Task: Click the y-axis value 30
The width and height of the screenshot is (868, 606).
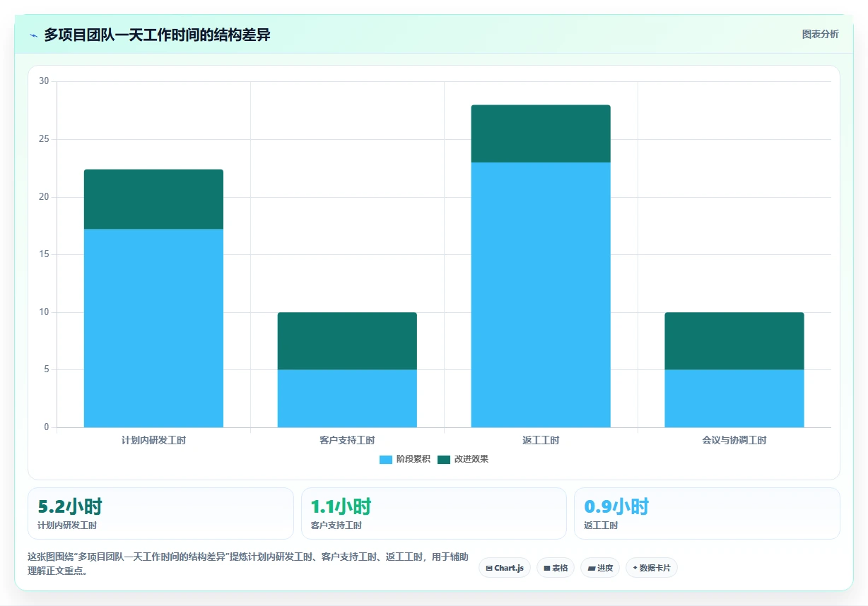Action: pos(44,81)
